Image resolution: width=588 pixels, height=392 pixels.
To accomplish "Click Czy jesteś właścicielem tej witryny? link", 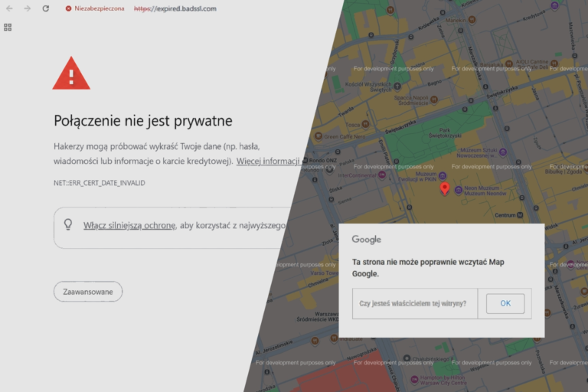I will (x=413, y=303).
